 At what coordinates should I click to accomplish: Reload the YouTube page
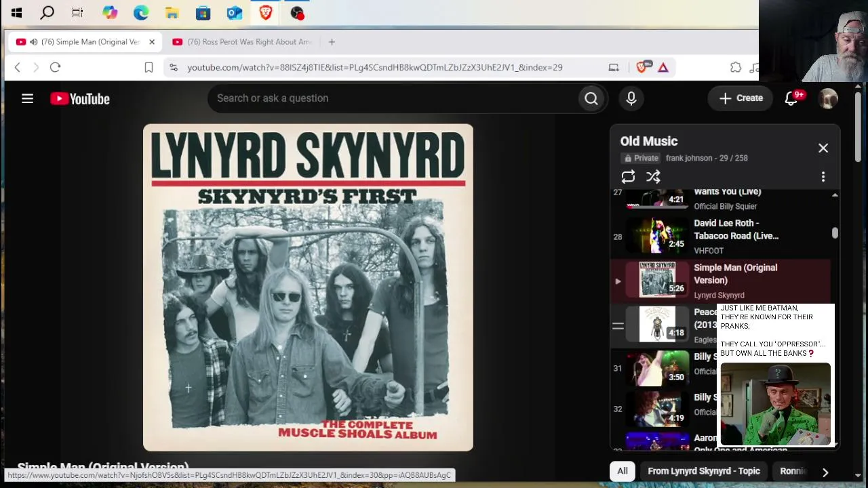click(x=55, y=67)
